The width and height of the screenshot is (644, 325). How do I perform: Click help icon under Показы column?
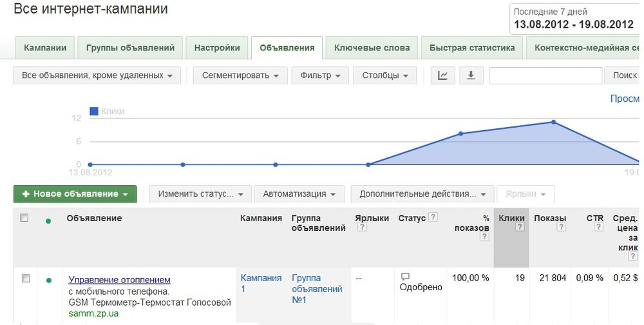tap(562, 228)
